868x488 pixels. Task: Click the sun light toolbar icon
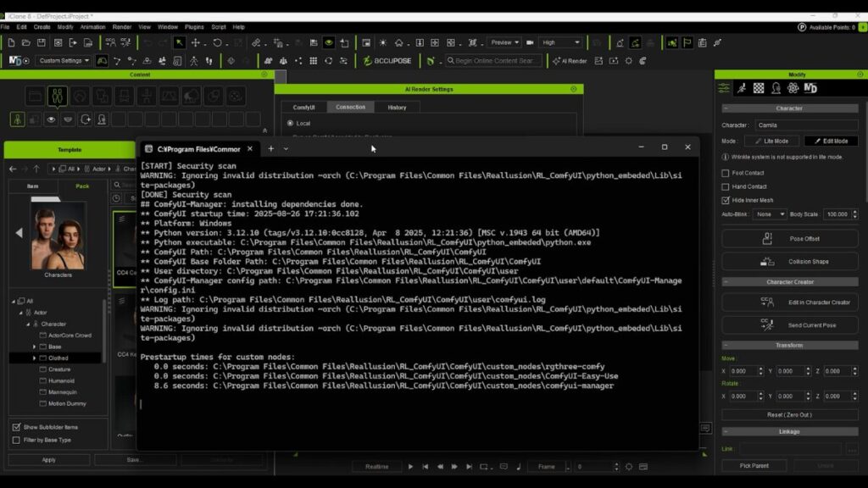point(382,42)
